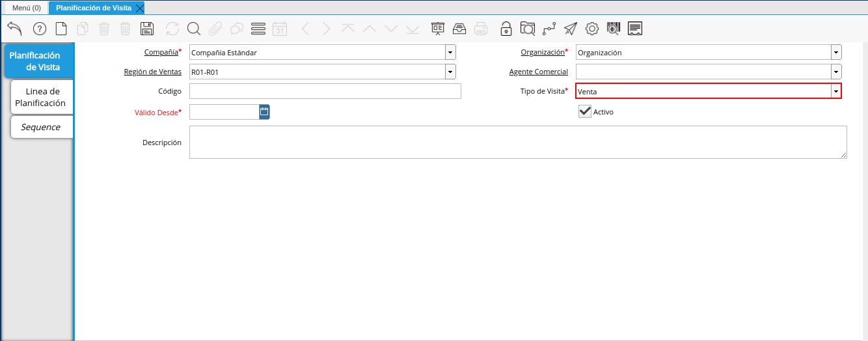868x341 pixels.
Task: Click the R01-R01 sales region field
Action: click(x=318, y=72)
